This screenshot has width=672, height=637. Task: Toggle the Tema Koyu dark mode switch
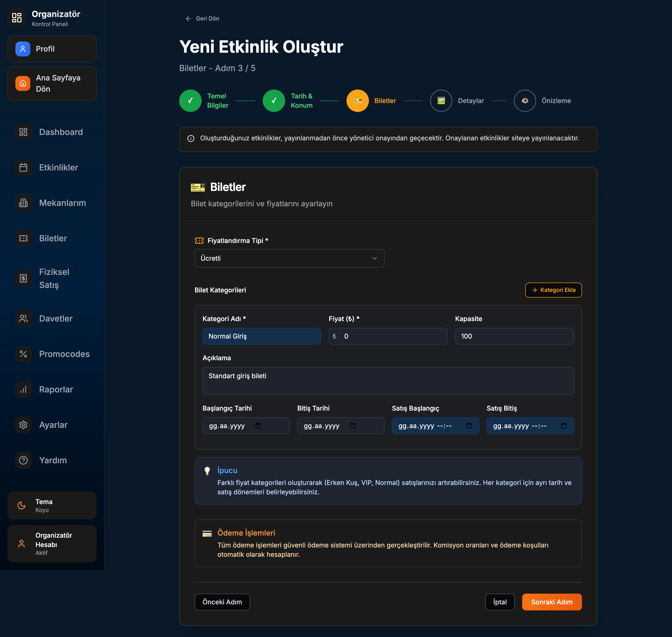[x=52, y=505]
